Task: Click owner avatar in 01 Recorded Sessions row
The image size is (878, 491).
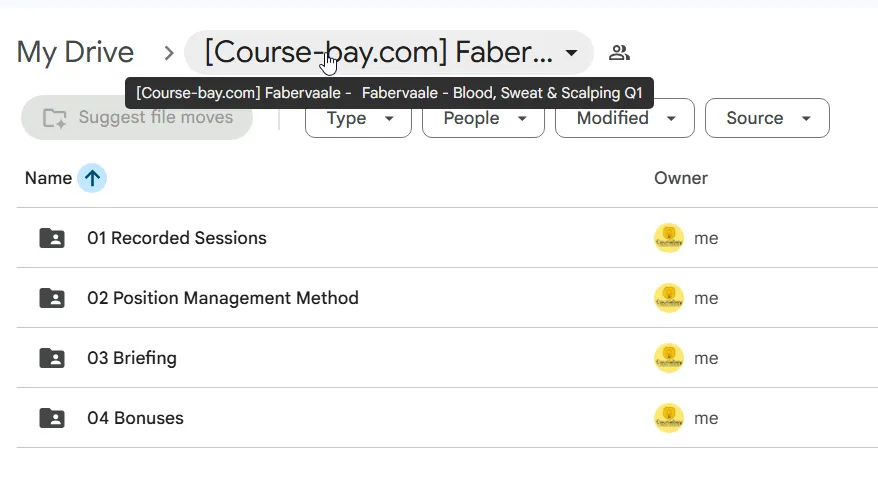Action: coord(669,238)
